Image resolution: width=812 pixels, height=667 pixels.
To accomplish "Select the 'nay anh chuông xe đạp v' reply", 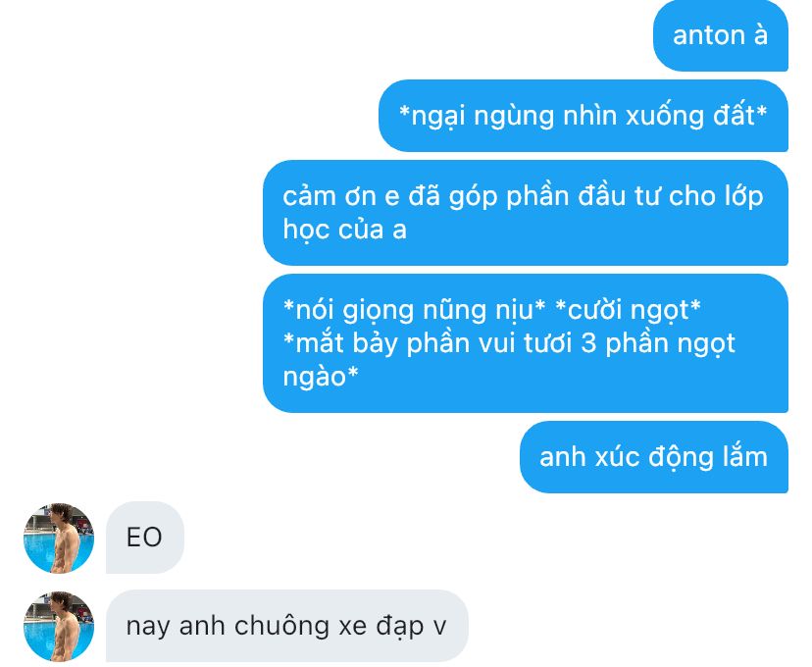I will click(287, 626).
